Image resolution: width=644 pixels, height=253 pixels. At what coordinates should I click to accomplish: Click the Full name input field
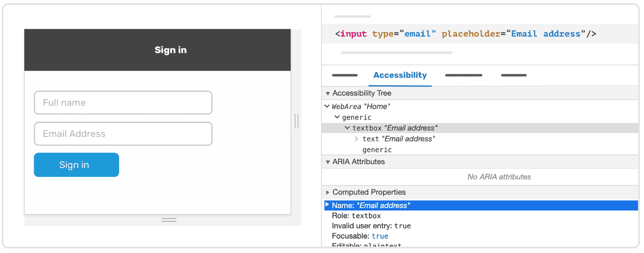[x=123, y=103]
